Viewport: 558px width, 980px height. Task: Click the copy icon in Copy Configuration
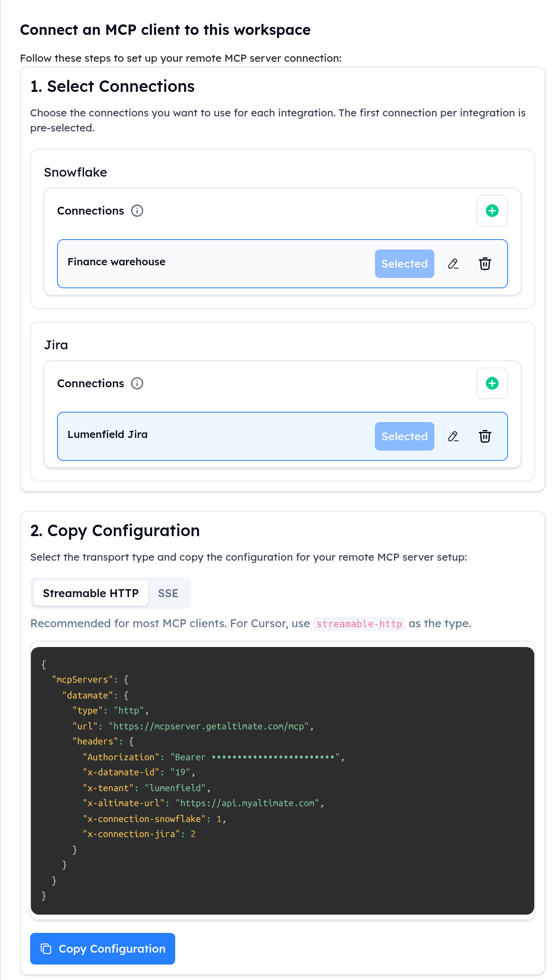46,949
